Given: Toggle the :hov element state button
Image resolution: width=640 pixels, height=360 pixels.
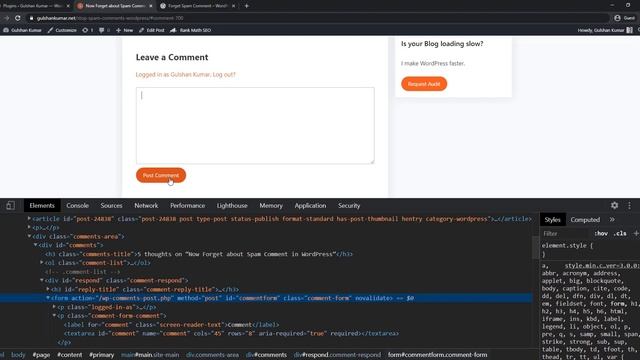Looking at the screenshot, I should pyautogui.click(x=601, y=234).
